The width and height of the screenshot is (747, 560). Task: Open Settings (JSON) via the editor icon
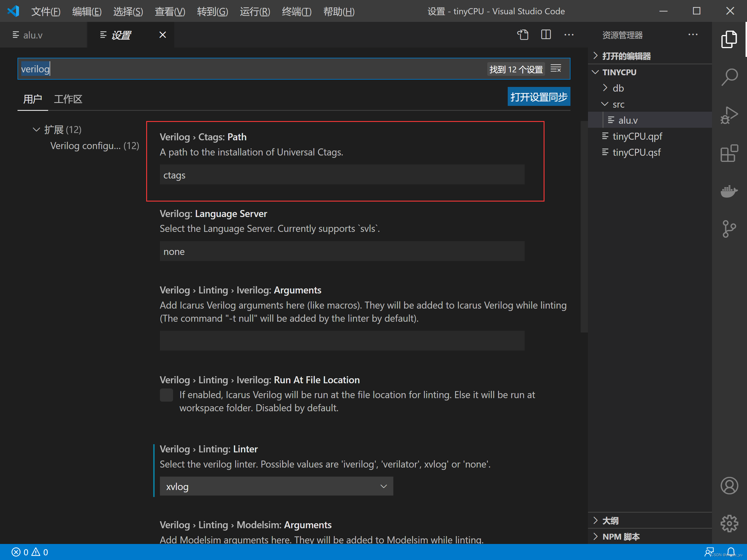pos(523,34)
